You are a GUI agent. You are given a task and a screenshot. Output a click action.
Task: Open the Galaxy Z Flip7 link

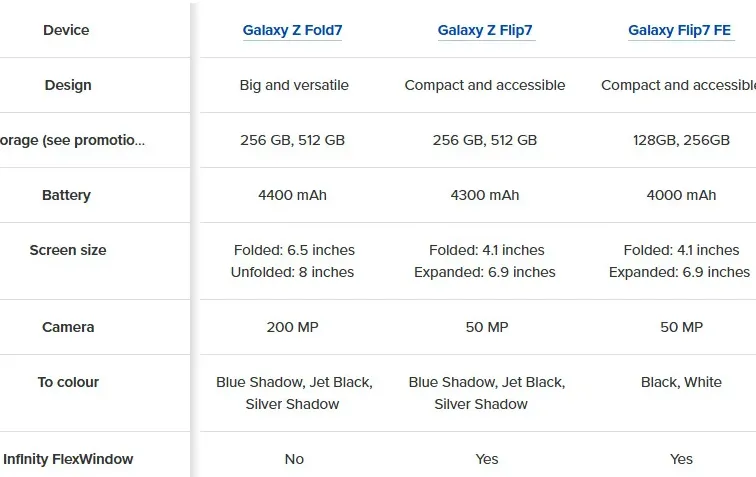pos(486,31)
